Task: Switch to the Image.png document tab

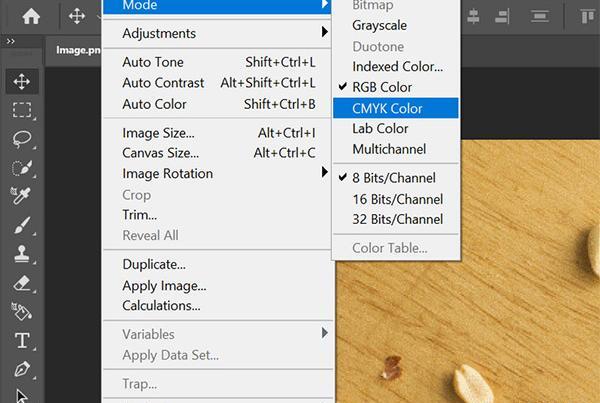Action: tap(78, 50)
